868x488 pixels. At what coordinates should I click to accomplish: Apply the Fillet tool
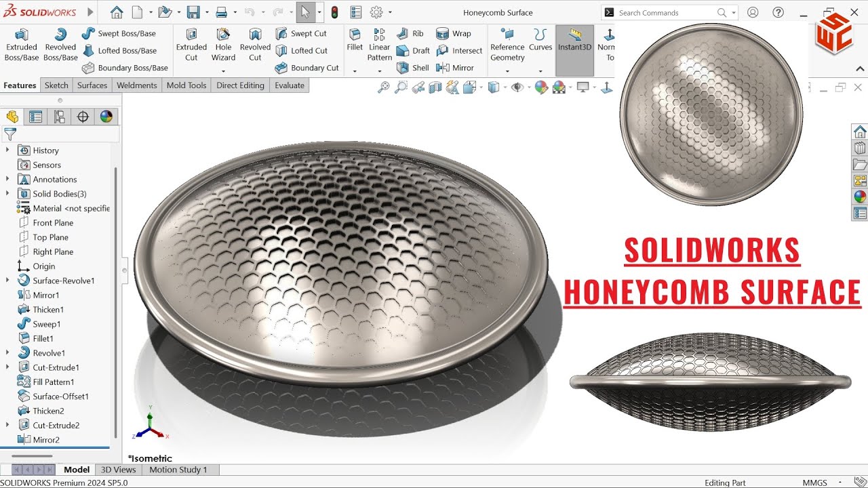click(x=355, y=41)
